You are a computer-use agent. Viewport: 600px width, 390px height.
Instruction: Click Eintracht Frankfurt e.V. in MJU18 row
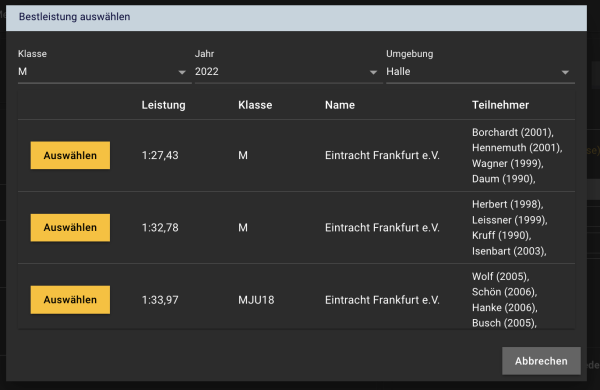(382, 300)
